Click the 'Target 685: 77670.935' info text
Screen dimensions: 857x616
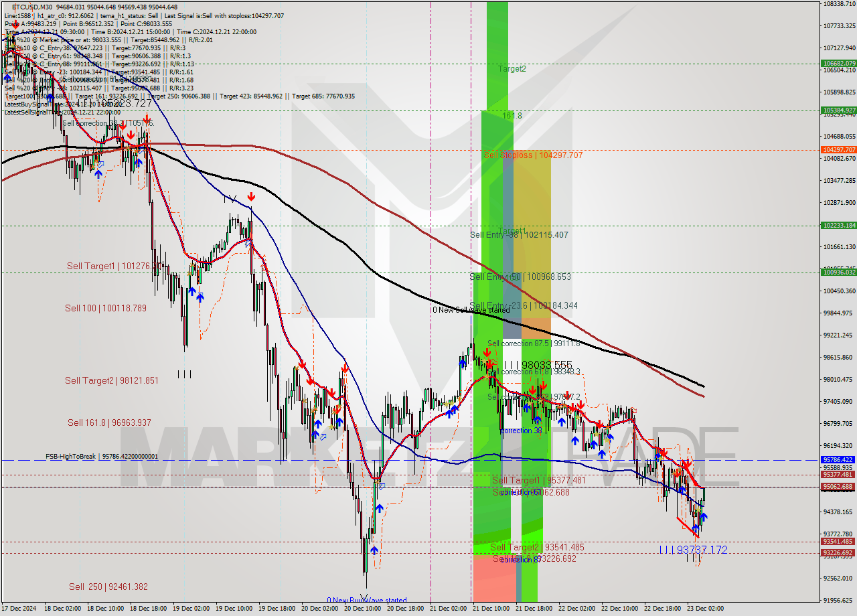point(323,96)
